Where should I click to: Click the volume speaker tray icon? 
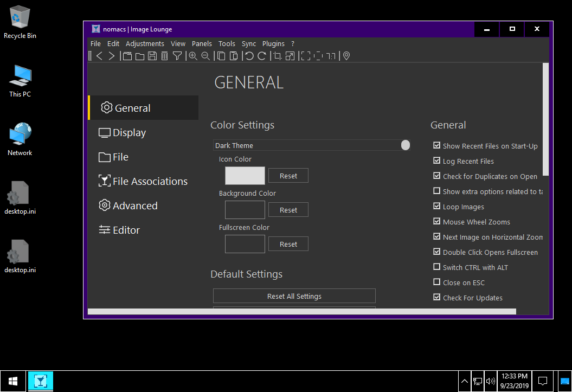[x=490, y=381]
